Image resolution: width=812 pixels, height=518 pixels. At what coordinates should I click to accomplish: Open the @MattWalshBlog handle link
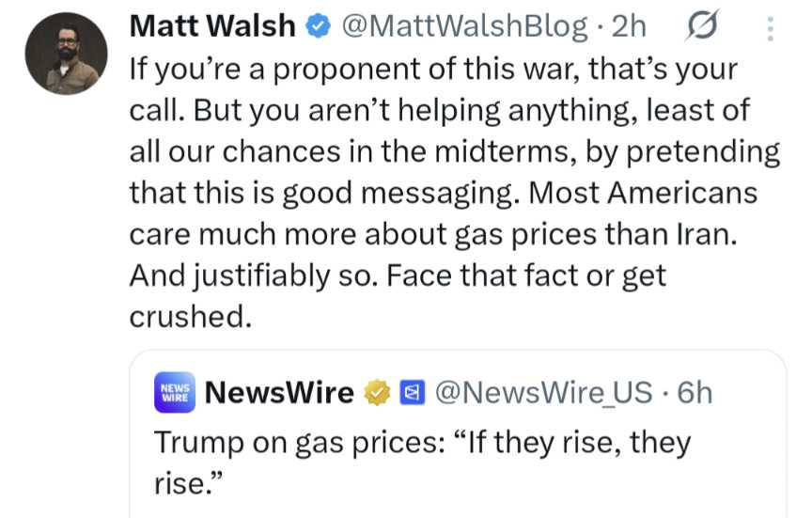464,26
